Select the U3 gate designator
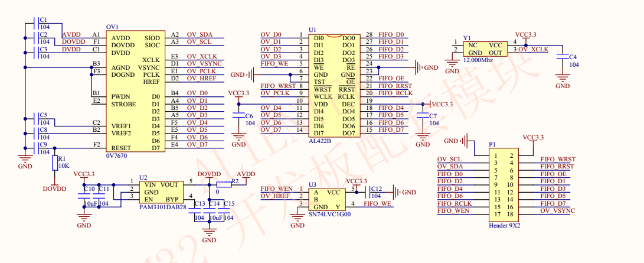The height and width of the screenshot is (263, 644). pos(312,184)
